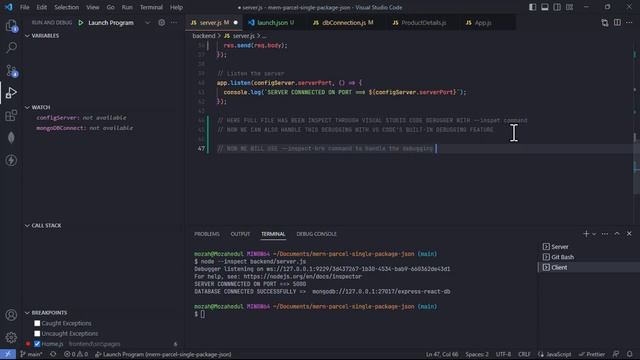Maximize the panel with up chevron
Screen dimensions: 640x360
point(617,234)
